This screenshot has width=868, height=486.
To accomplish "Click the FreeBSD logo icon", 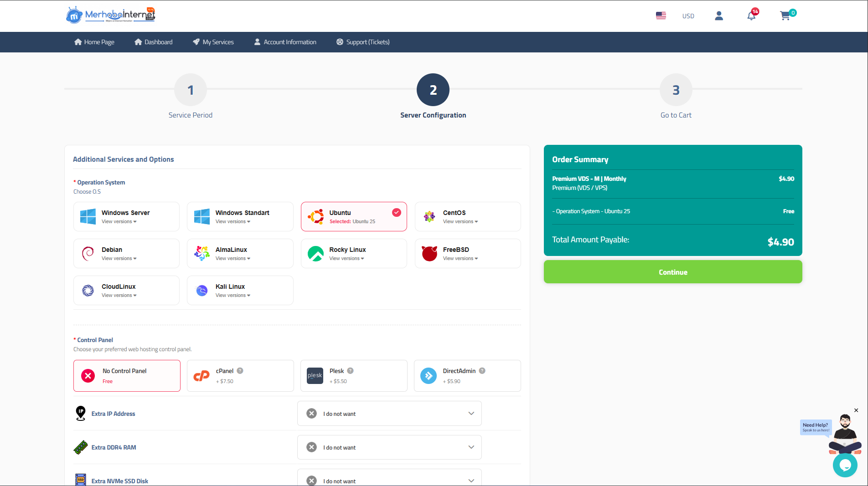I will (x=429, y=253).
